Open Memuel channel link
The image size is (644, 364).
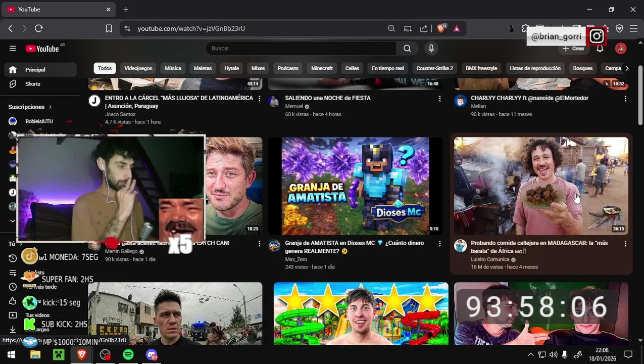[x=294, y=107]
